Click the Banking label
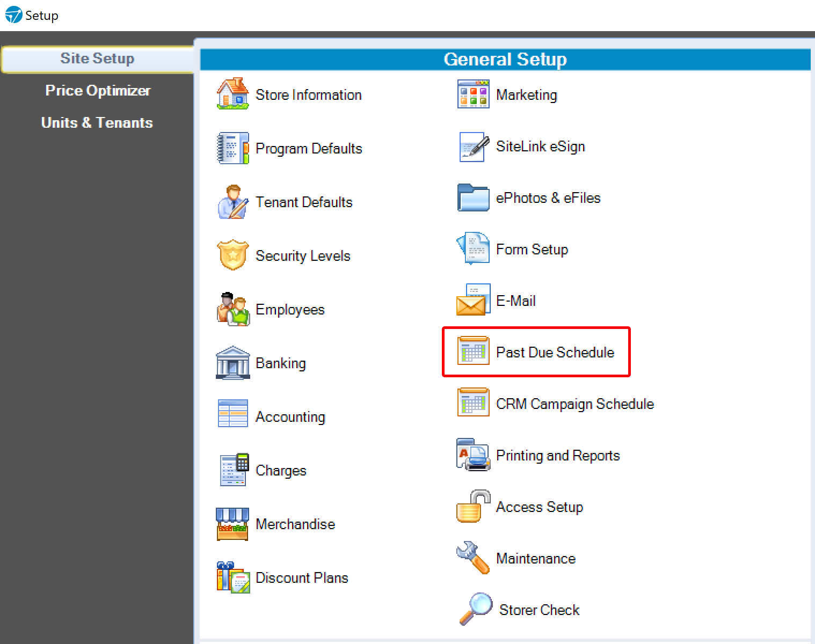 (x=281, y=363)
